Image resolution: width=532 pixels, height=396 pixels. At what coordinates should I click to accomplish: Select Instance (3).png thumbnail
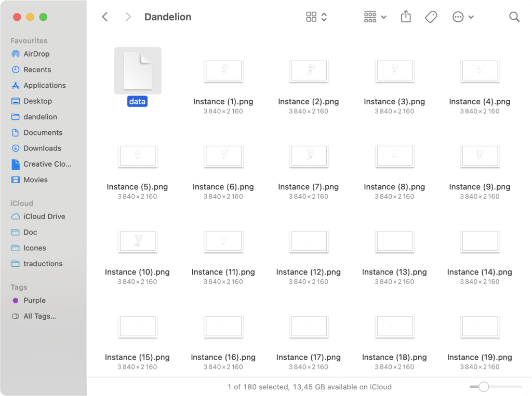(x=395, y=71)
